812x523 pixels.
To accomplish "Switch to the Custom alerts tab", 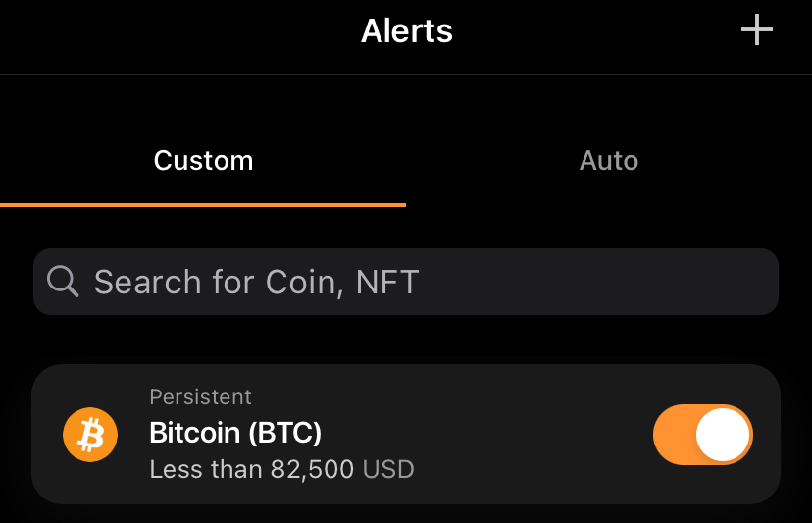I will pos(203,160).
